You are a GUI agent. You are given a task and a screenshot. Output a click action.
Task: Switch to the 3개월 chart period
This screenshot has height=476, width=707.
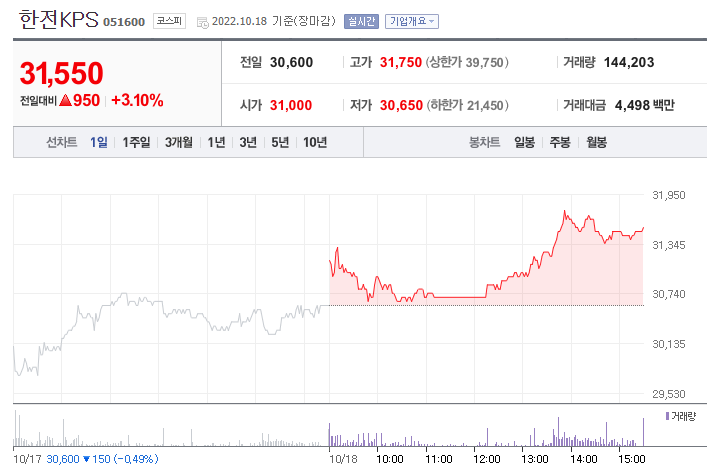pos(179,142)
